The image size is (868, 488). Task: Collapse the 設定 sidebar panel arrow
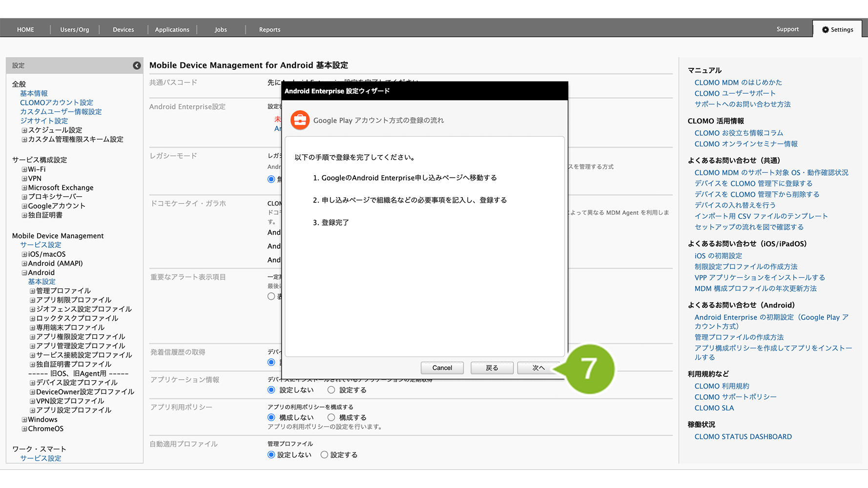(137, 65)
